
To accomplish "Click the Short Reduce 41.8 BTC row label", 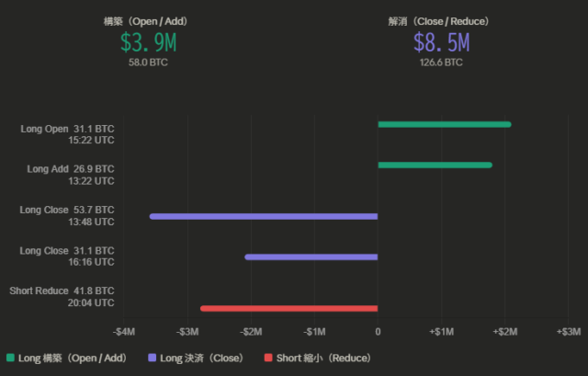I will tap(62, 291).
